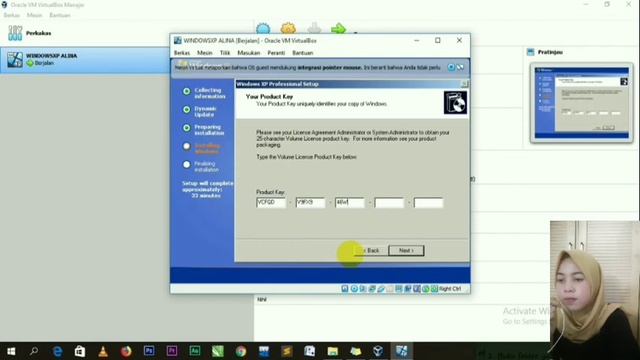Click the don't-show-again icon on the notification bar
Screen dimensions: 640x360
pyautogui.click(x=460, y=67)
